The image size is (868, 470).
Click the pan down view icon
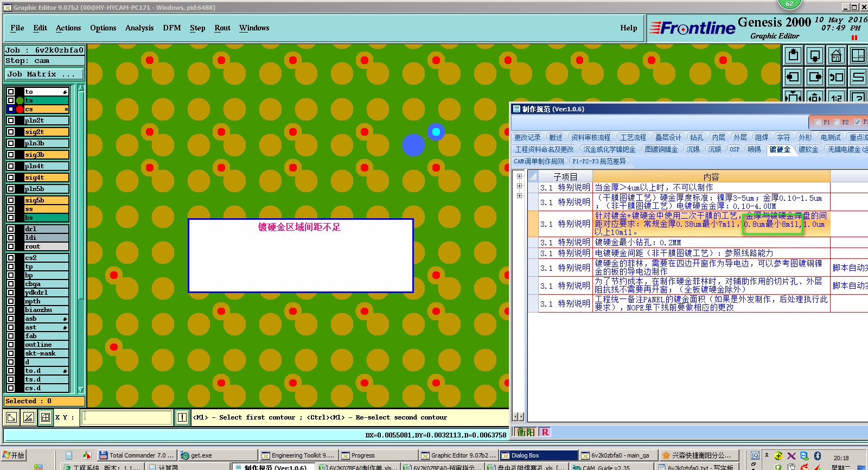pos(815,55)
